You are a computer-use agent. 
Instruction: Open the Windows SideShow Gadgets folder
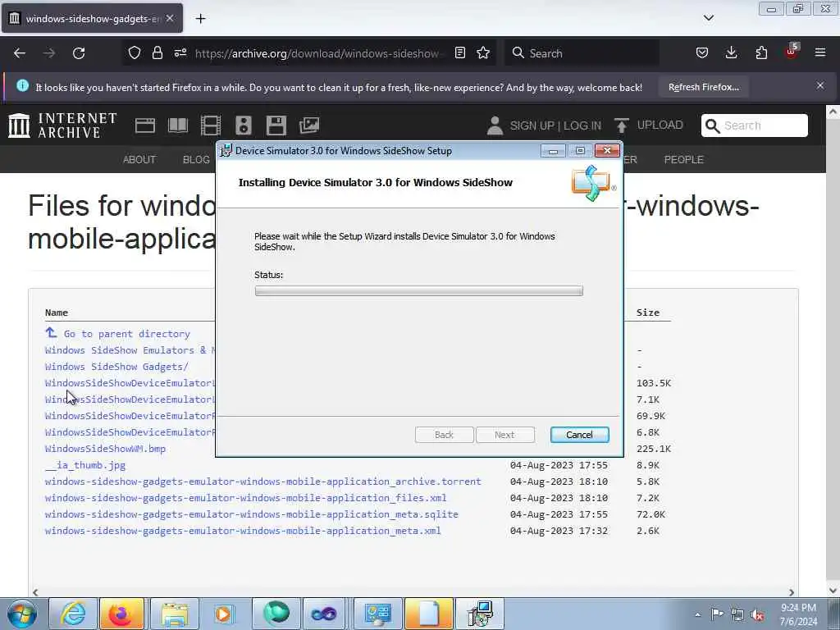(116, 367)
